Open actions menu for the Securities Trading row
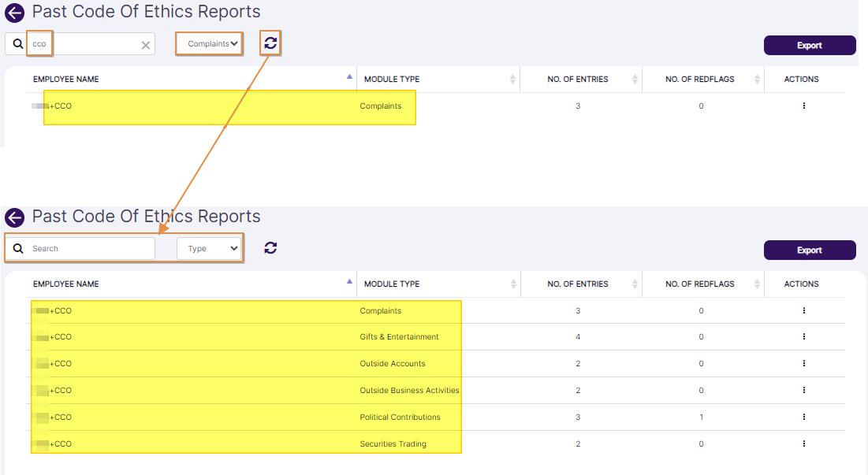Image resolution: width=868 pixels, height=475 pixels. pos(803,444)
